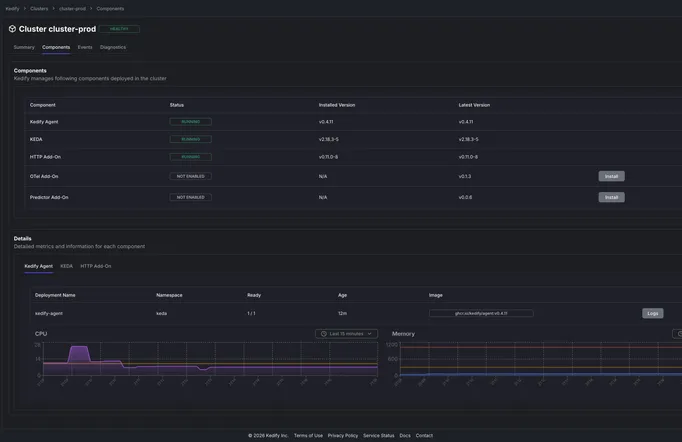Click the Memory chart area
This screenshot has height=442, width=682.
[x=539, y=359]
